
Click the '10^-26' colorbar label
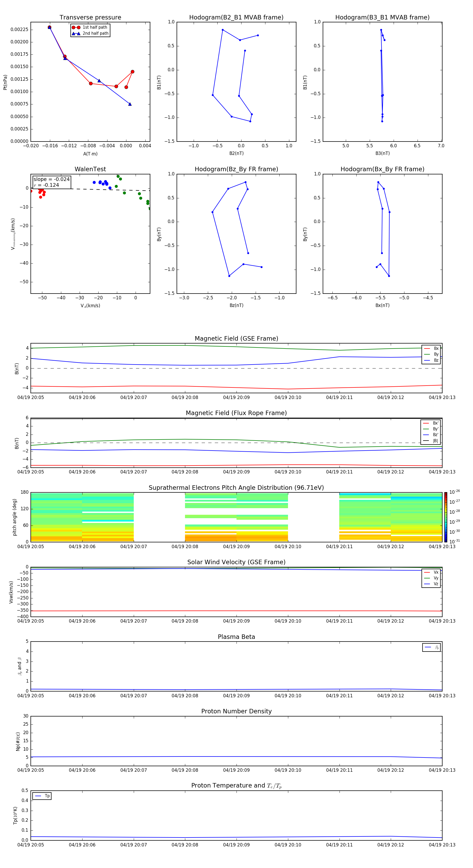(x=455, y=492)
